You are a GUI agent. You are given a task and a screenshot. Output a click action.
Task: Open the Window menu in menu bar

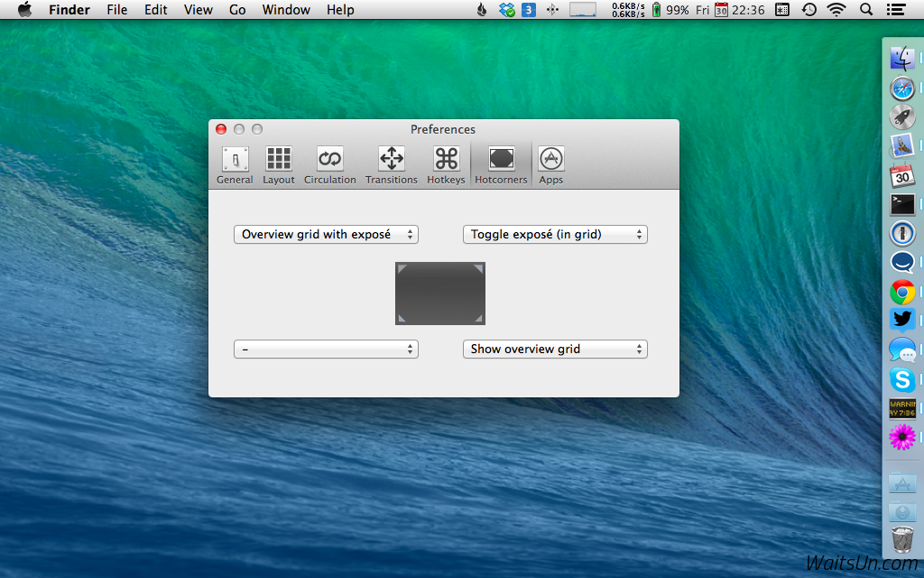[x=285, y=10]
